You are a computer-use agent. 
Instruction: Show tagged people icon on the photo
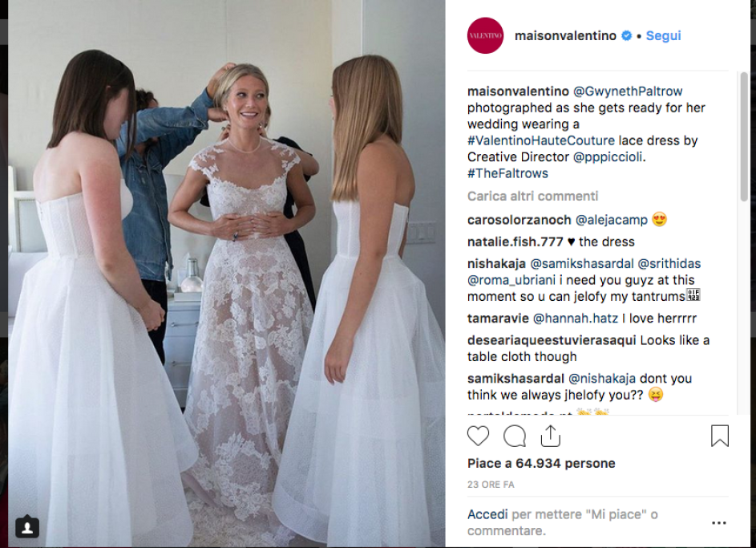(x=27, y=527)
